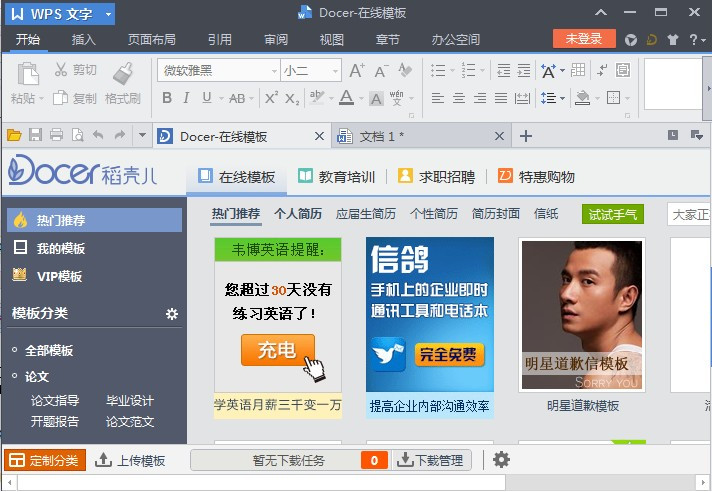Open the 明星道歉信模板 thumbnail
This screenshot has width=712, height=492.
coord(582,315)
